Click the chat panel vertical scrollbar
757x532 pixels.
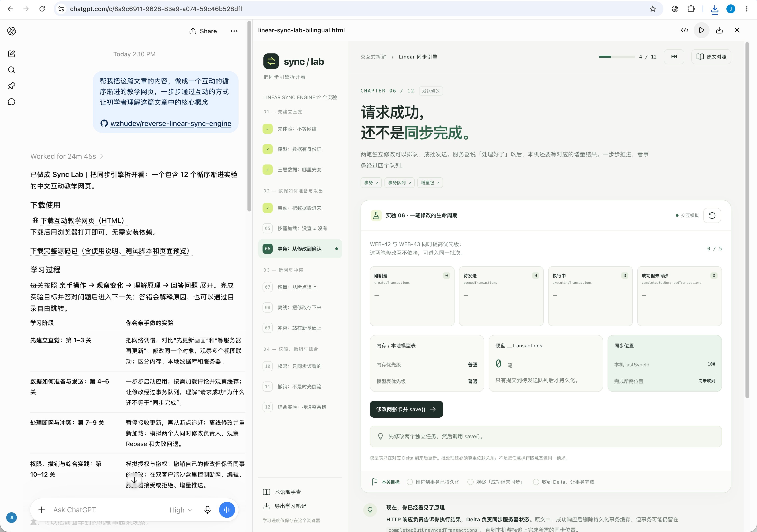249,116
